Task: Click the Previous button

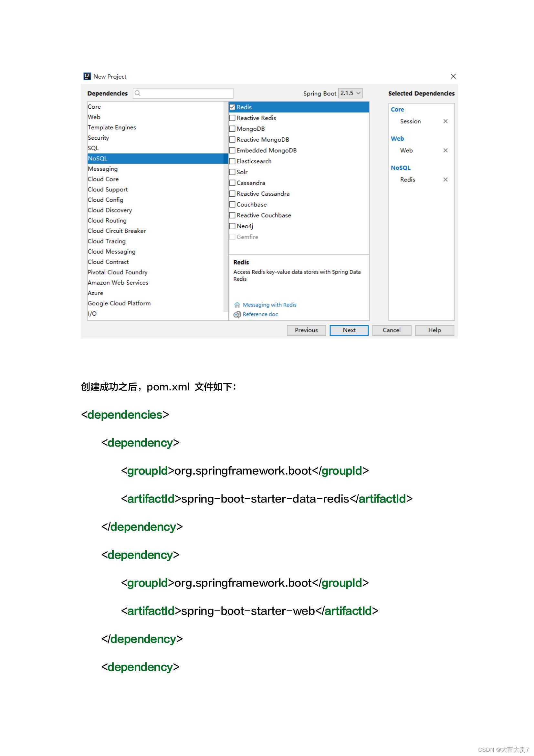Action: (306, 330)
